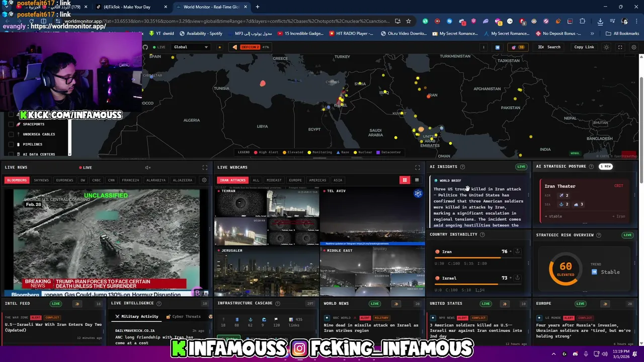This screenshot has height=362, width=644.
Task: Switch to the Cyber Threats tab
Action: [183, 317]
